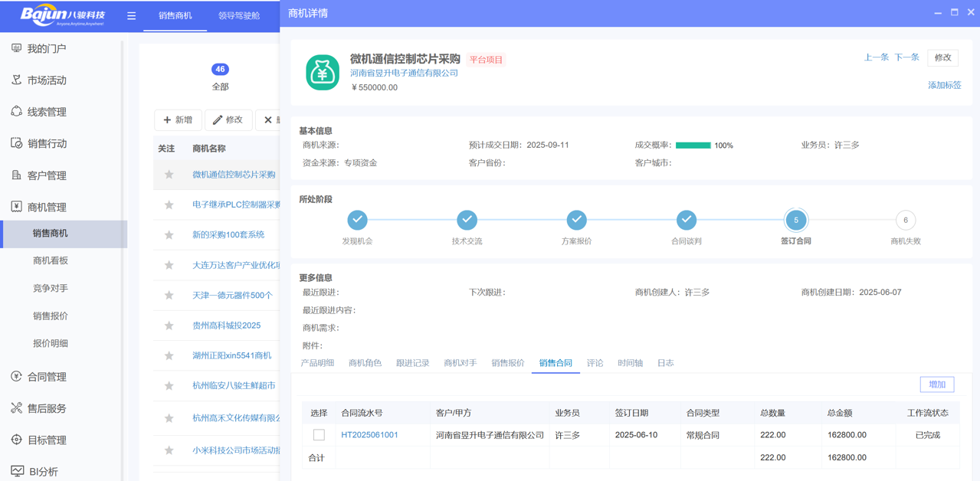Screen dimensions: 980x481
Task: Collapse the 商机管理 sidebar group
Action: point(46,207)
